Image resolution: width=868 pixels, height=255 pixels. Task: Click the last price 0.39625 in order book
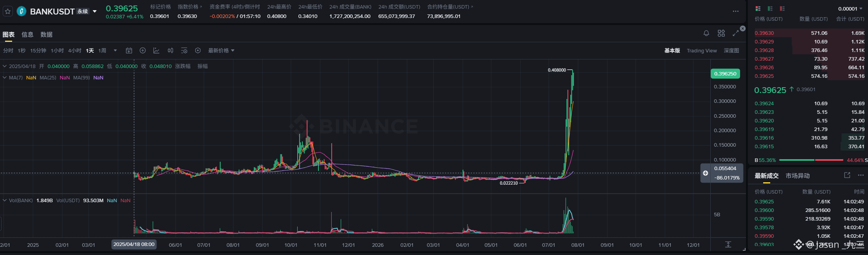[770, 90]
